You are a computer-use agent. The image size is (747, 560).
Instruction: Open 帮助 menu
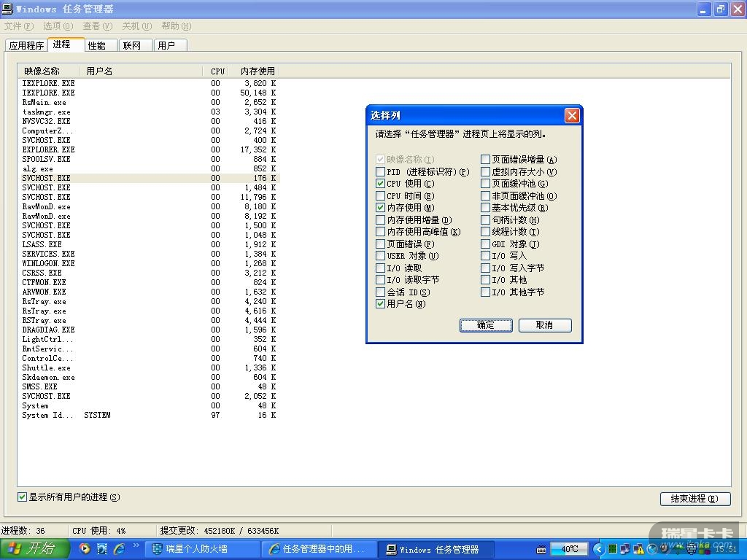pyautogui.click(x=177, y=26)
